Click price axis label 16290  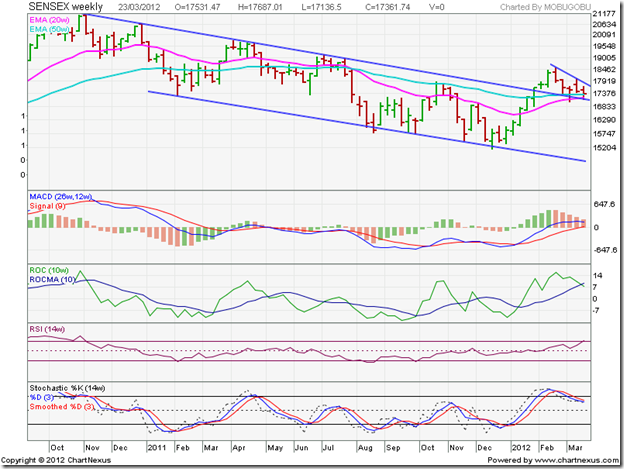[604, 120]
